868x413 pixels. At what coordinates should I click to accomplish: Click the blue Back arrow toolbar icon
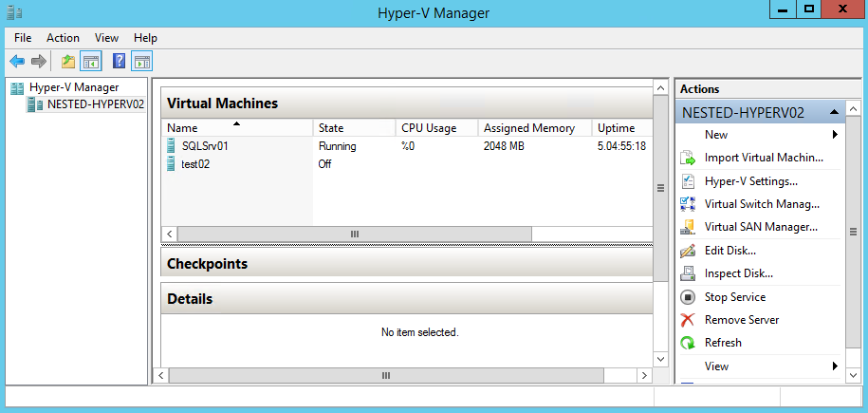tap(18, 61)
